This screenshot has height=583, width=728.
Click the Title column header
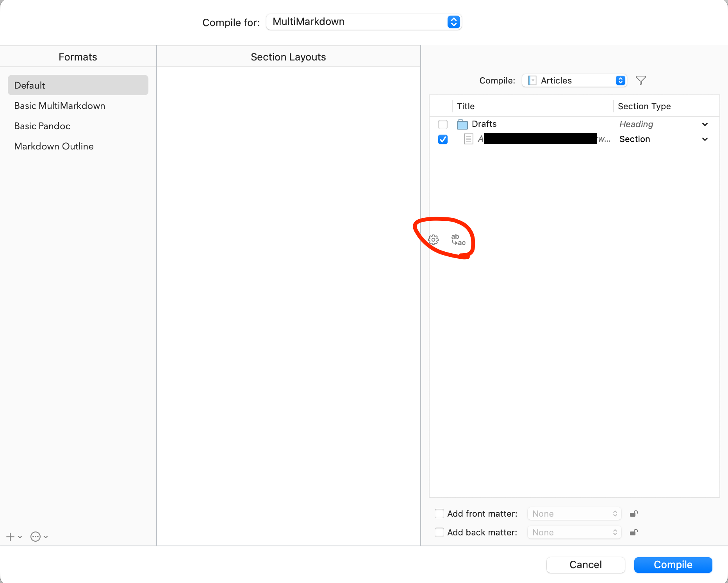tap(533, 106)
